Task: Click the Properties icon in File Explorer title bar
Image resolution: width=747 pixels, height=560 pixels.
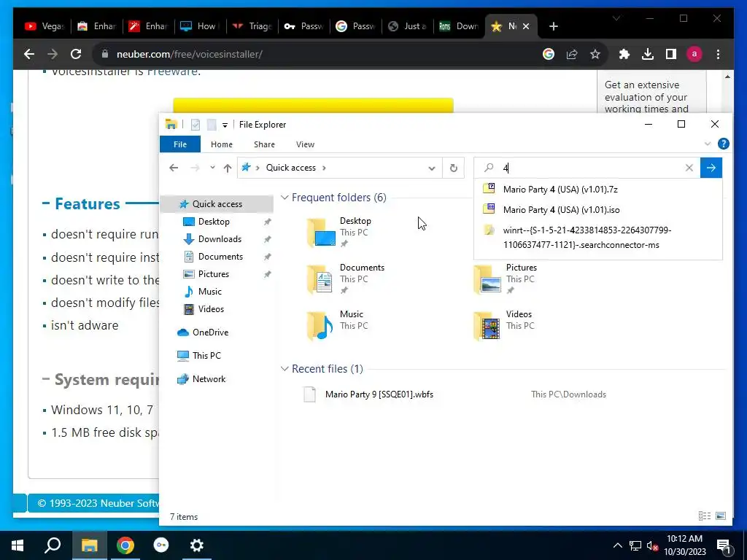Action: click(x=196, y=125)
